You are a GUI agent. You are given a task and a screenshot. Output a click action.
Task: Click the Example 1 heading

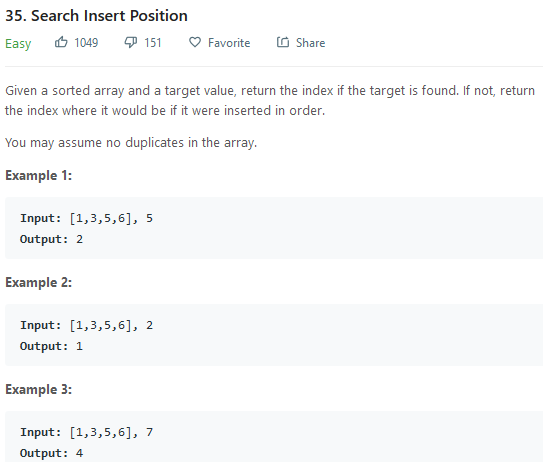[x=38, y=176]
